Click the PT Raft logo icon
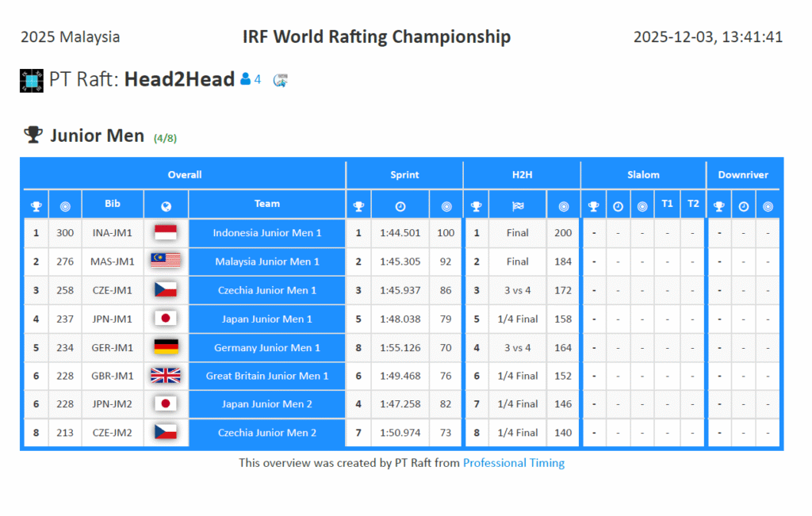Viewport: 812px width, 516px height. [x=31, y=81]
